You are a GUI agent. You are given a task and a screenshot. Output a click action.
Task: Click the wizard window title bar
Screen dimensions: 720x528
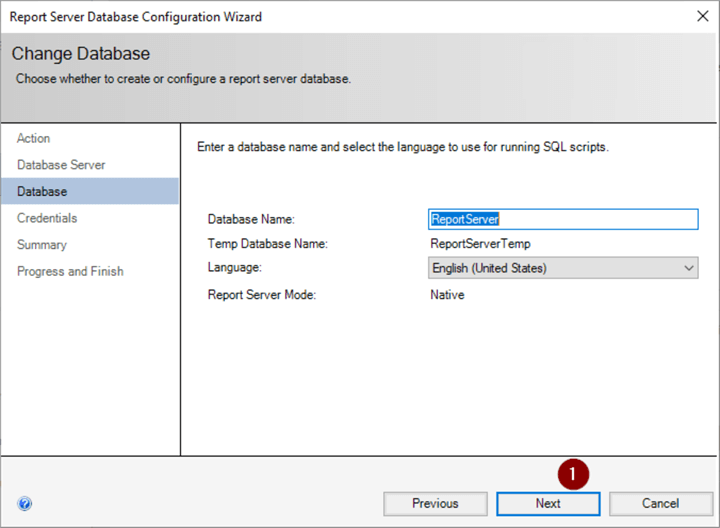click(x=300, y=16)
